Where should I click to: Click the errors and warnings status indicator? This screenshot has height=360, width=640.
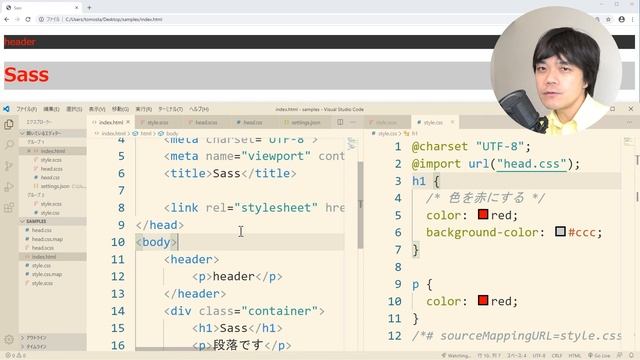coord(15,356)
